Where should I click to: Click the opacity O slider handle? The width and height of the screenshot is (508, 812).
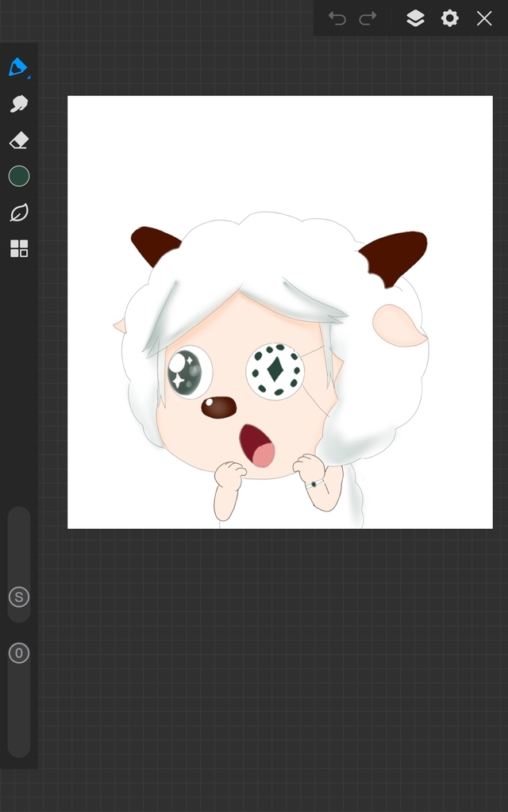tap(19, 653)
